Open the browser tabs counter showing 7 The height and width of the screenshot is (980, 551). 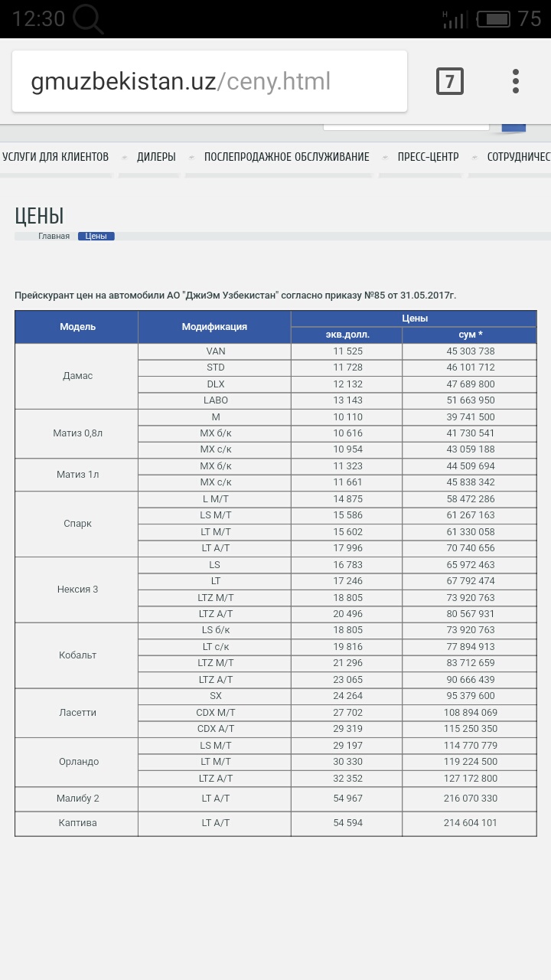click(450, 81)
